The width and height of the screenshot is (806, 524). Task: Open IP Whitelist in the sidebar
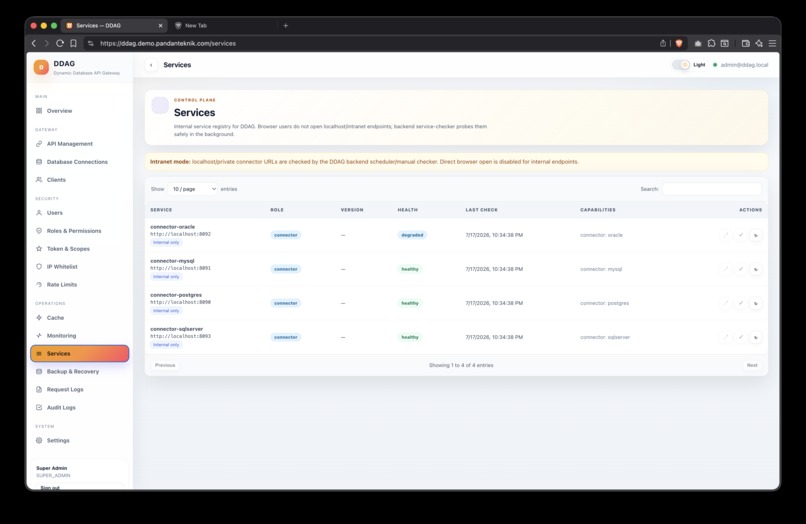[80, 266]
